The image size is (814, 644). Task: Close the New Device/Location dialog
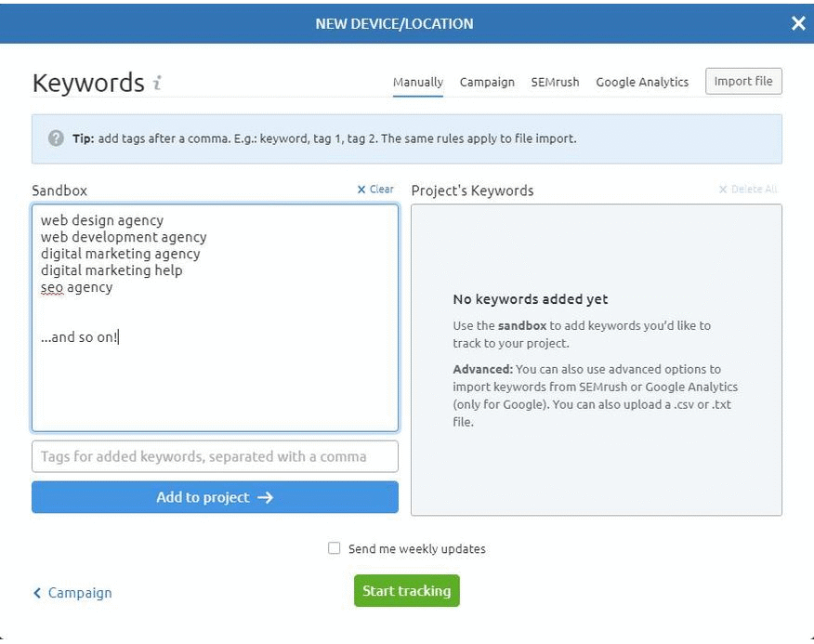point(798,23)
